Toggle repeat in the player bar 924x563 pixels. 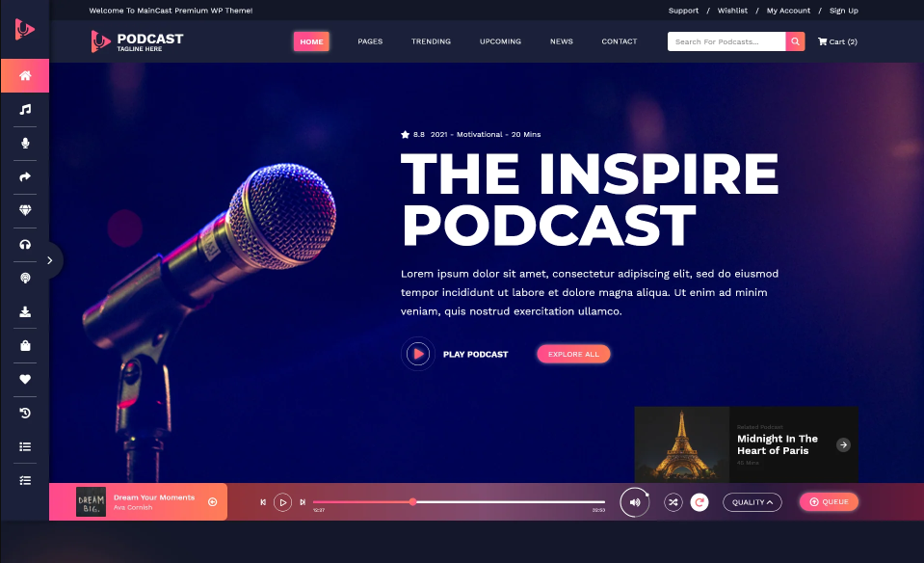click(700, 502)
